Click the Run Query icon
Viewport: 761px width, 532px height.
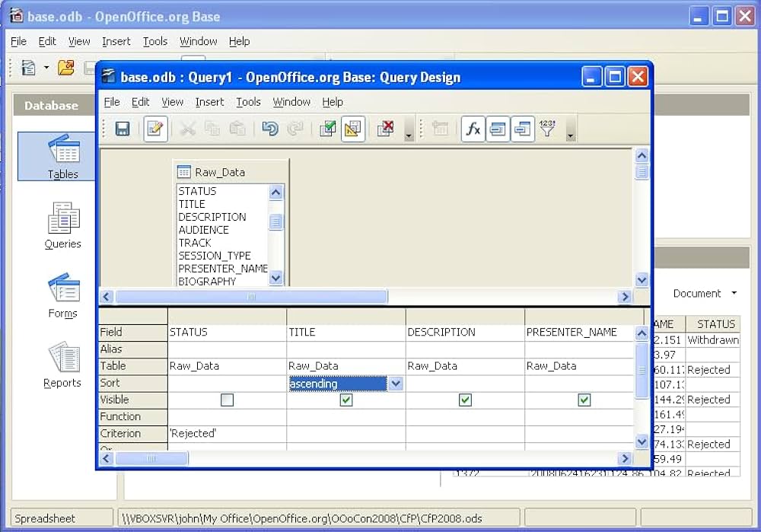(x=327, y=129)
